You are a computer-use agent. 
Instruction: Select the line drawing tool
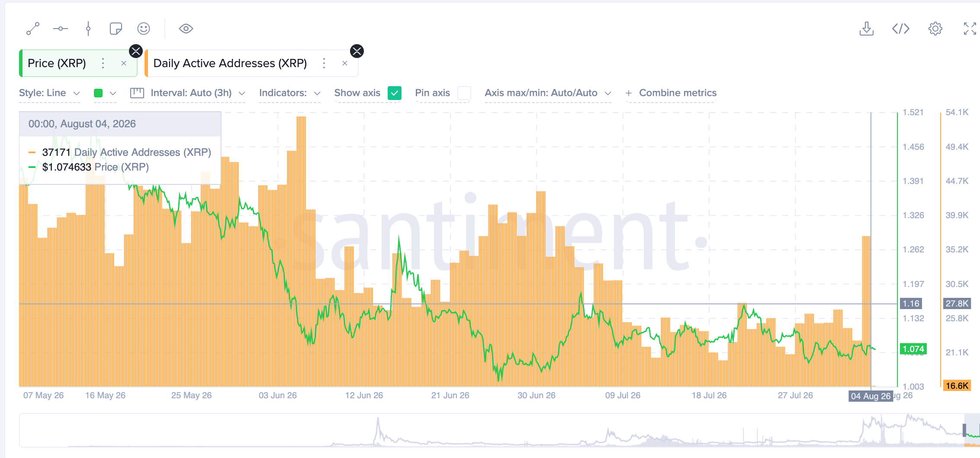tap(33, 29)
